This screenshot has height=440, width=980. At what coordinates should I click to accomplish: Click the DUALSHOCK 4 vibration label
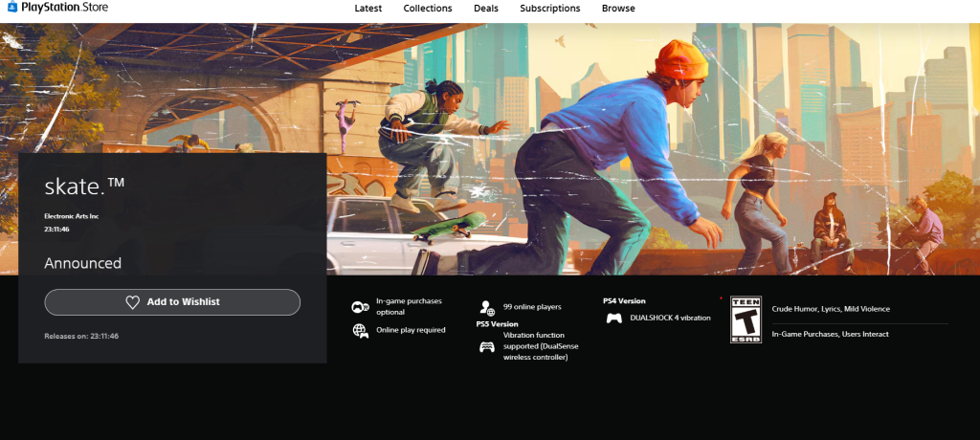click(670, 319)
